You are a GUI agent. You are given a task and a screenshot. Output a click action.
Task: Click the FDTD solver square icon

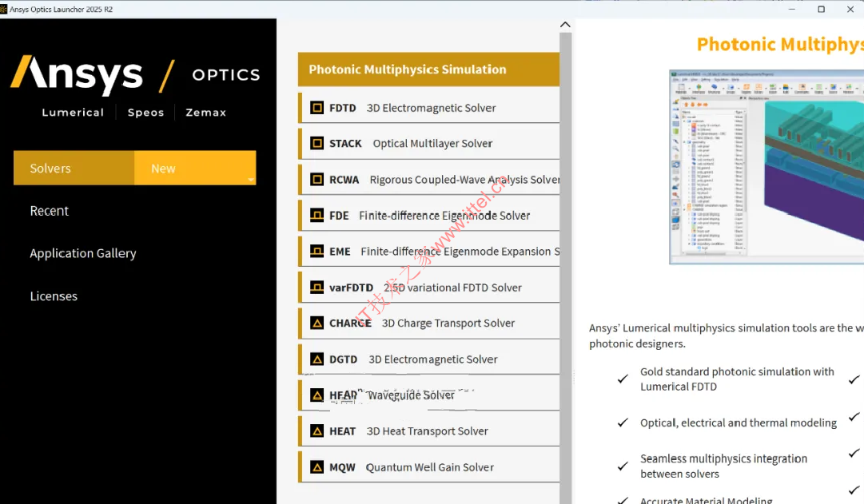tap(317, 108)
